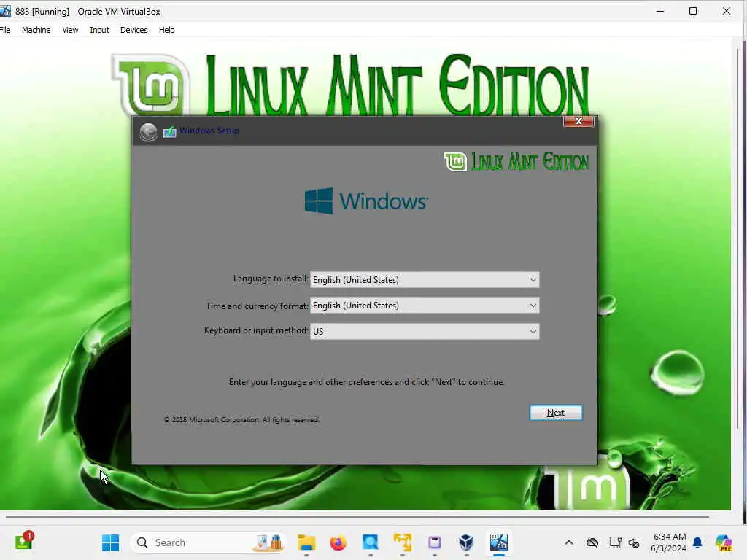Open the blue magnifier app on taskbar
Screen dimensions: 747x560
pyautogui.click(x=370, y=542)
